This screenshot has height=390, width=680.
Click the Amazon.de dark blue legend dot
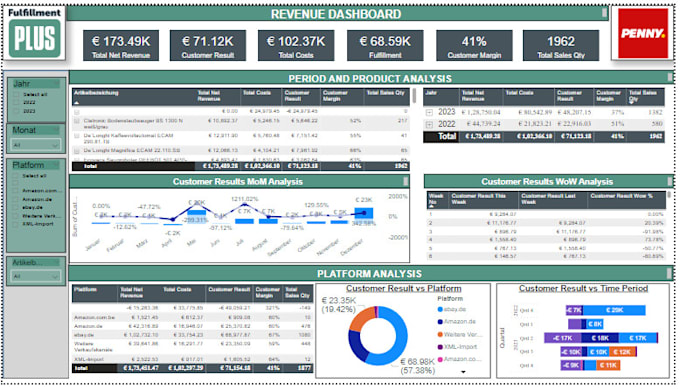[440, 322]
